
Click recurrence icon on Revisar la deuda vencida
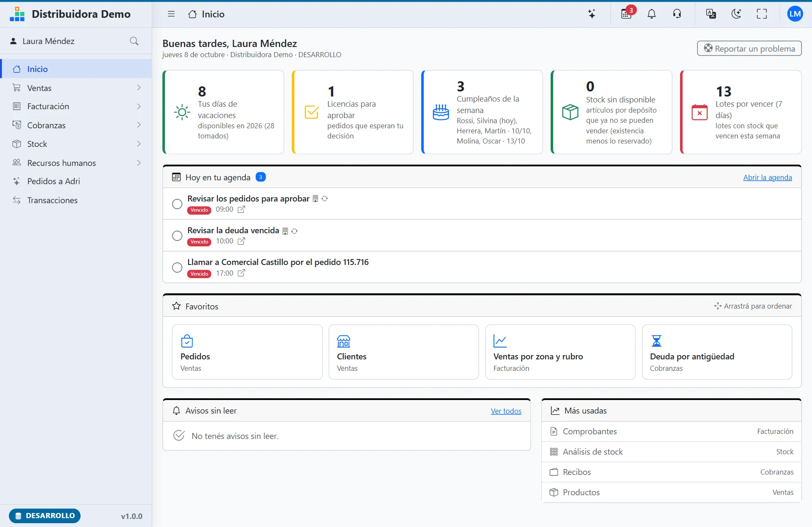click(x=294, y=231)
